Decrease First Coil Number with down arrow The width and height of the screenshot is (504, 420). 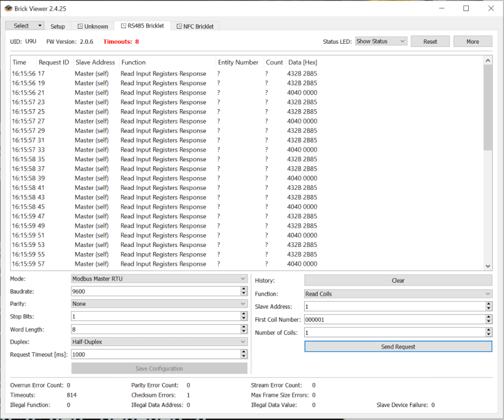click(x=488, y=321)
